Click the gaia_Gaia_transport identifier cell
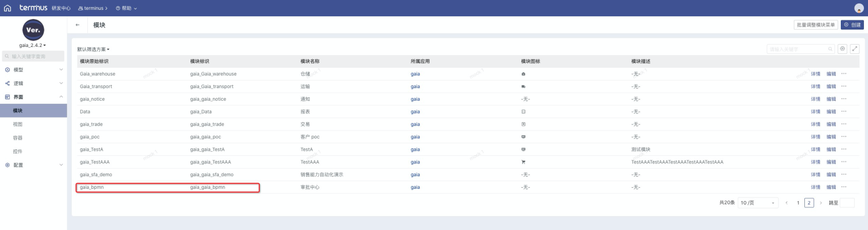The image size is (868, 230). coord(212,86)
